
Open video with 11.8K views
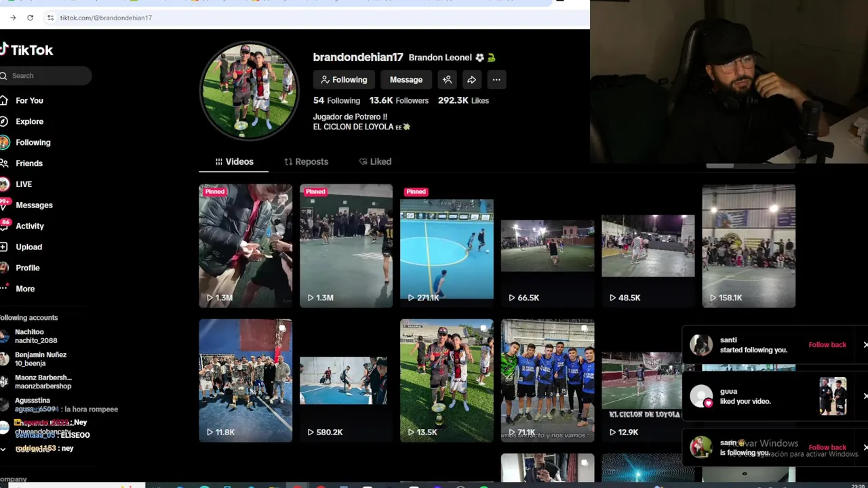[x=245, y=380]
